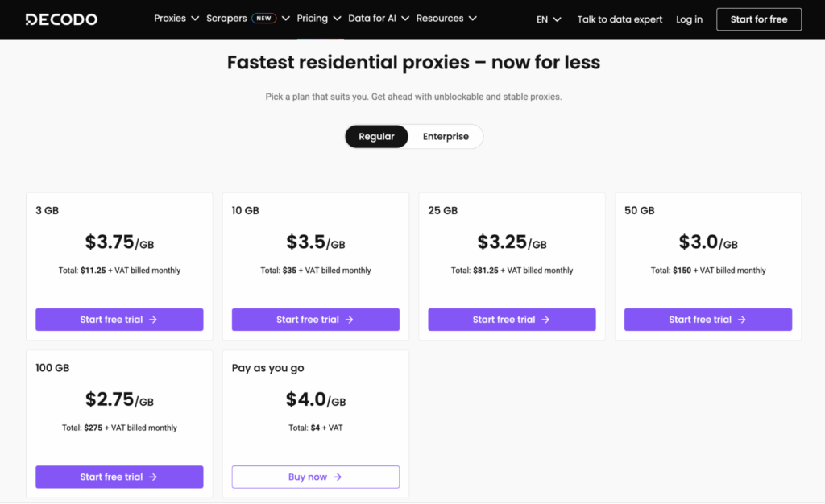The image size is (825, 504).
Task: Click the arrow icon inside Buy now button
Action: (336, 477)
